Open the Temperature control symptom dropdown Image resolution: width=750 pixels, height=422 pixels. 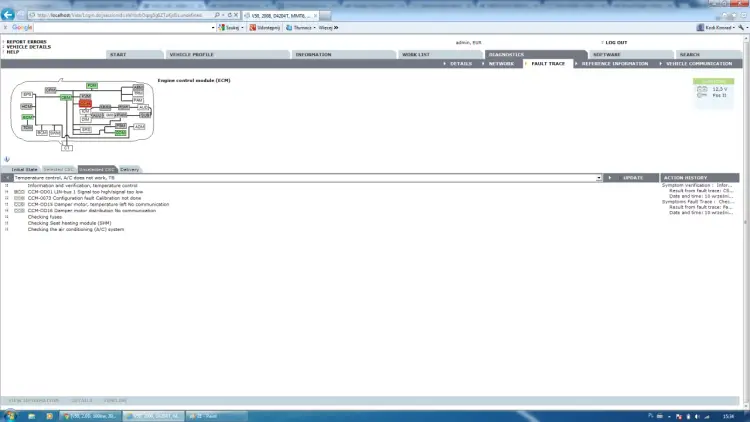598,178
